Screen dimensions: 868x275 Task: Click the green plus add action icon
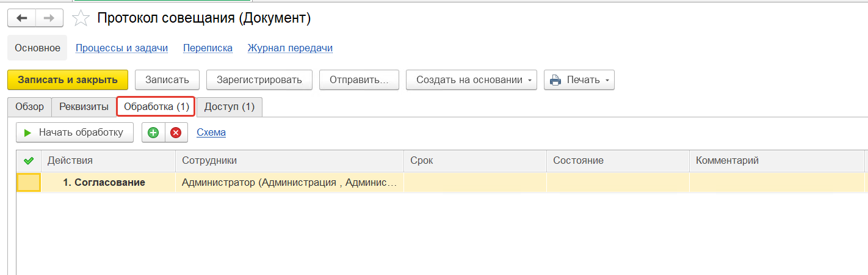pyautogui.click(x=153, y=133)
